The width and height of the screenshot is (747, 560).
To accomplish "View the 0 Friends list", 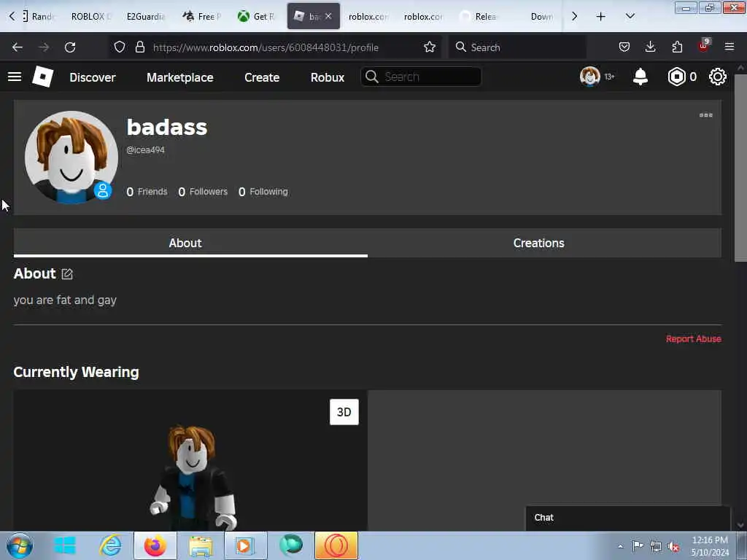I will 147,192.
